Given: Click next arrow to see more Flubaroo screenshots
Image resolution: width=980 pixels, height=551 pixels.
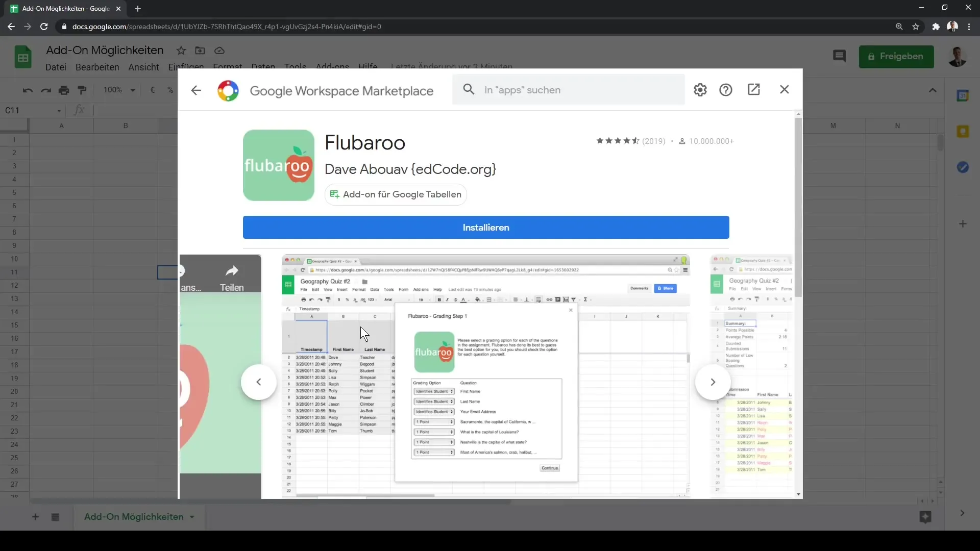Looking at the screenshot, I should pos(713,383).
